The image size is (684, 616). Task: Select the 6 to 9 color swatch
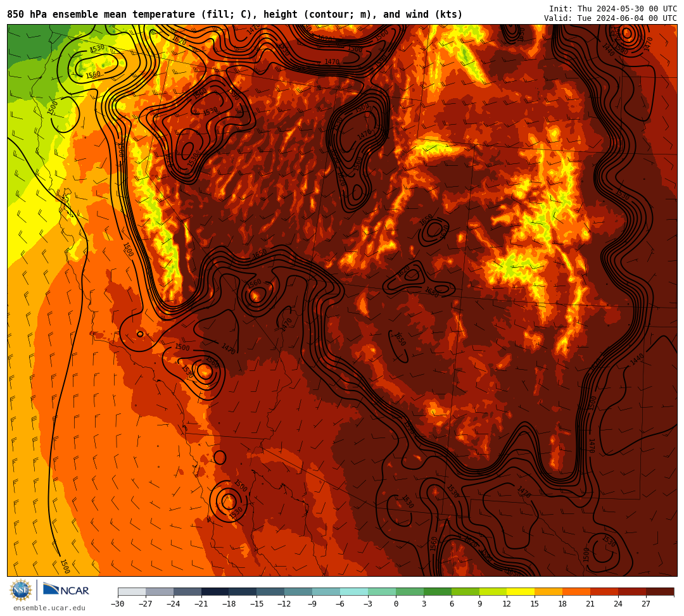click(465, 591)
